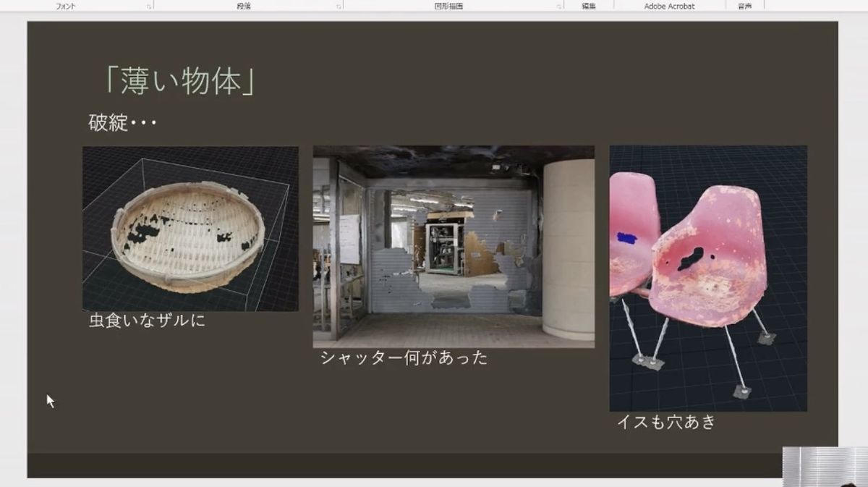Click the caption イスも穴あき
The width and height of the screenshot is (868, 487).
666,421
